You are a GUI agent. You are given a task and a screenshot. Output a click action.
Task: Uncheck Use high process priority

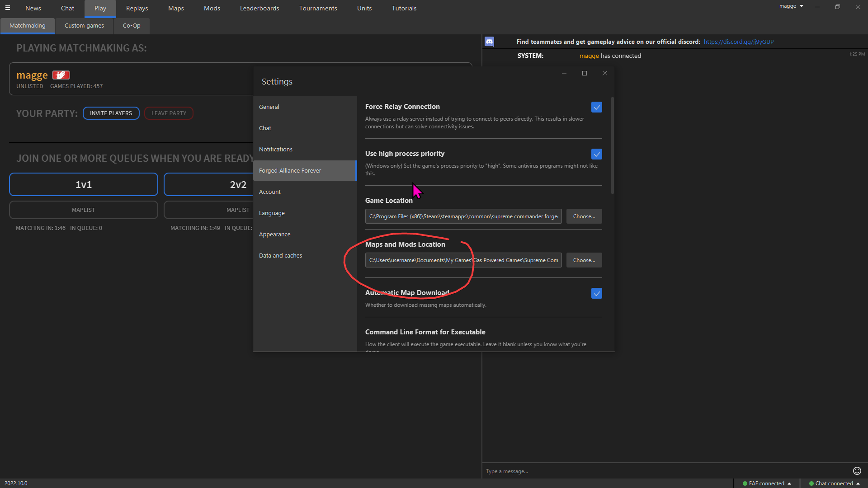pos(597,154)
